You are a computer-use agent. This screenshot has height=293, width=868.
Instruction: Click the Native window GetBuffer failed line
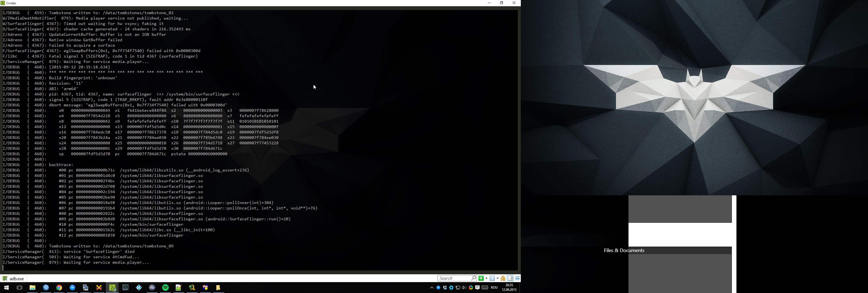coord(62,40)
